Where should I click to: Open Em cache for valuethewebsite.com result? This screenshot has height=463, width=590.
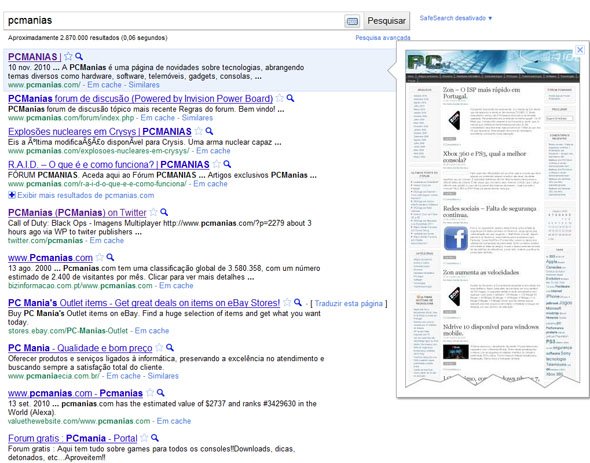pyautogui.click(x=174, y=421)
